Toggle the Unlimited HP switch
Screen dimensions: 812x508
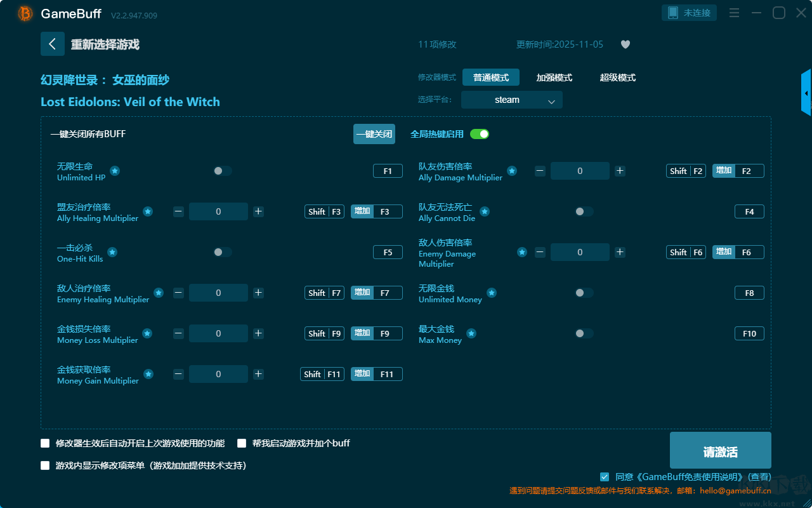point(222,171)
